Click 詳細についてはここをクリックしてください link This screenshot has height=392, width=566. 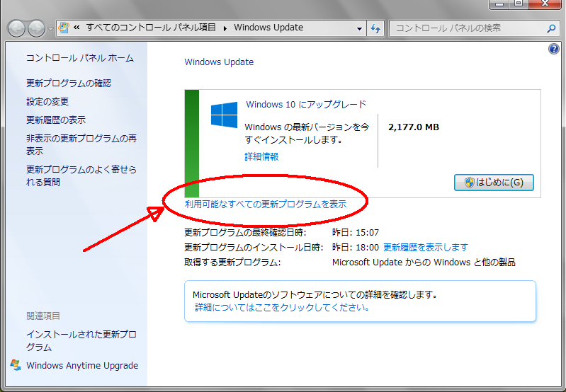pyautogui.click(x=282, y=308)
